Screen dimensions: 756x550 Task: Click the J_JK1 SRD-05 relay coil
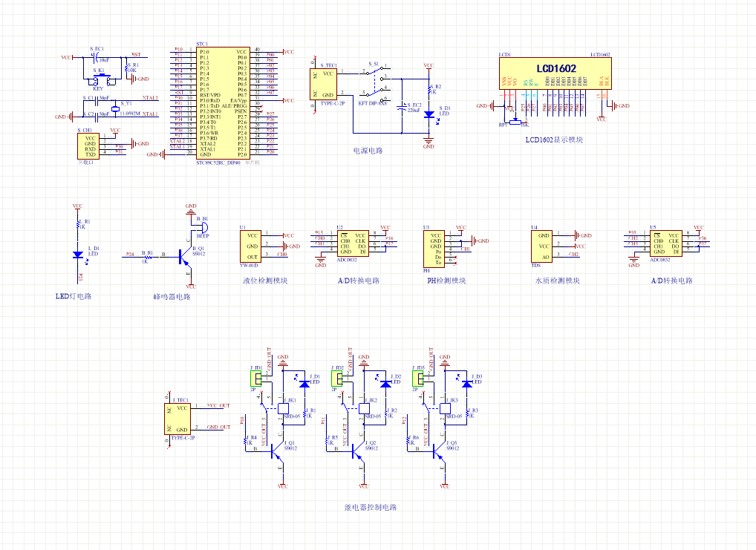click(283, 407)
